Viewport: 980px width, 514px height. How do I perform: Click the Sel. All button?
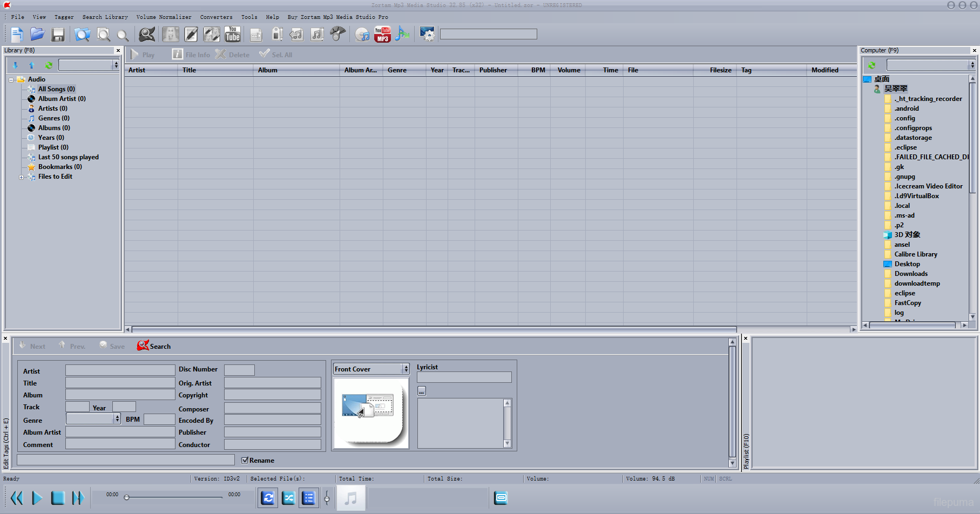tap(275, 54)
